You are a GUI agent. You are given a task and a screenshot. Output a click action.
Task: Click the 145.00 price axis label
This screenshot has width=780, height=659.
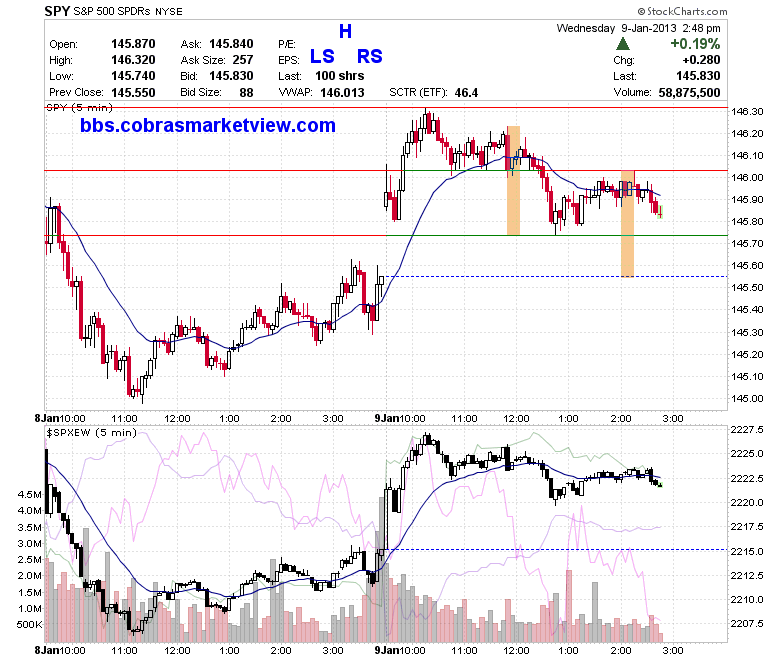click(x=747, y=398)
